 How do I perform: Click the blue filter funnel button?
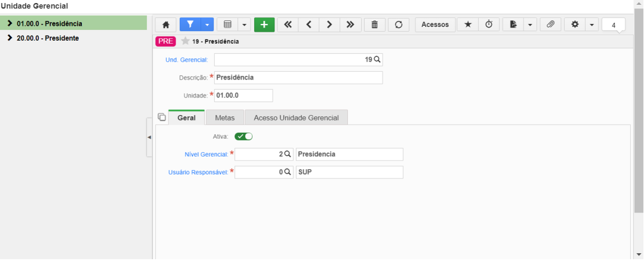[190, 24]
